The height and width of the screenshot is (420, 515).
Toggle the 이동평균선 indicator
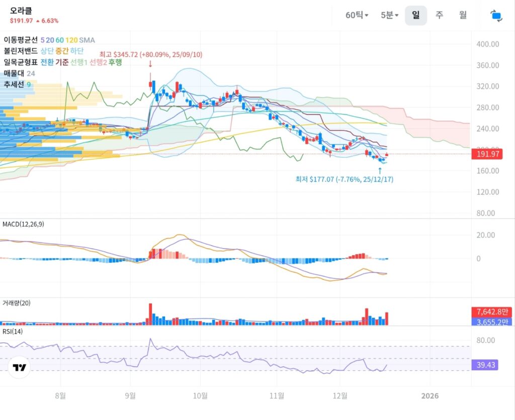pos(21,40)
